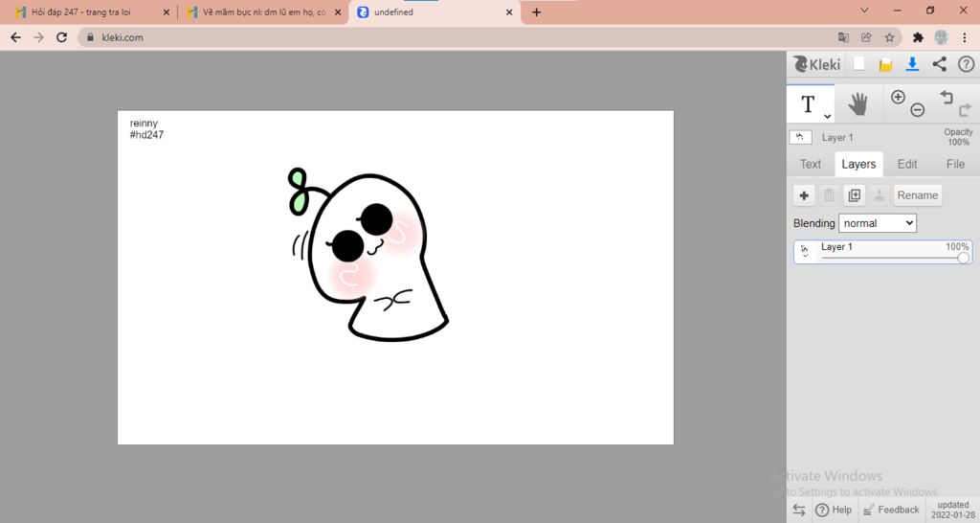Open the Chrome profile avatar

[942, 37]
